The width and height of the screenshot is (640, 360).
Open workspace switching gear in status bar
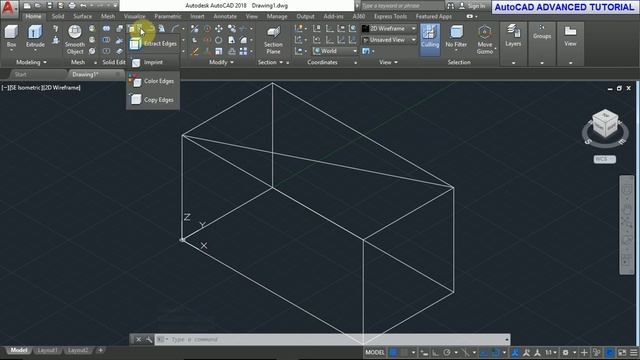[x=566, y=352]
